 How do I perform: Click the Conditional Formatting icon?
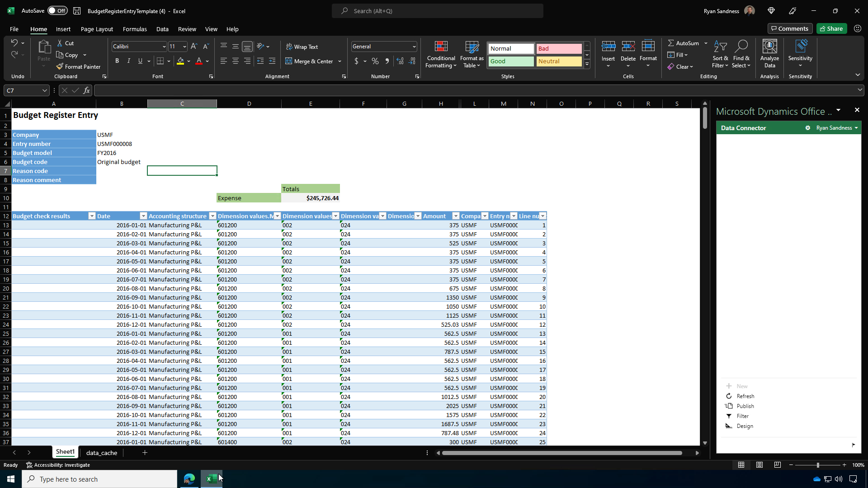coord(441,47)
